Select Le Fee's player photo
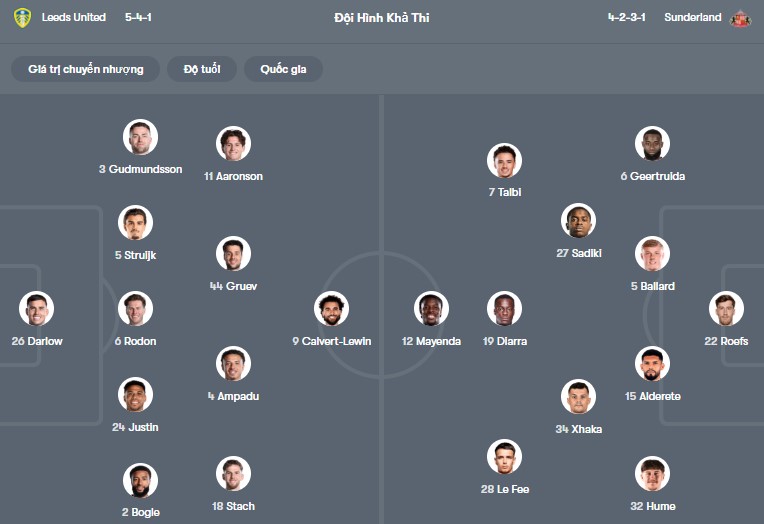 [505, 457]
